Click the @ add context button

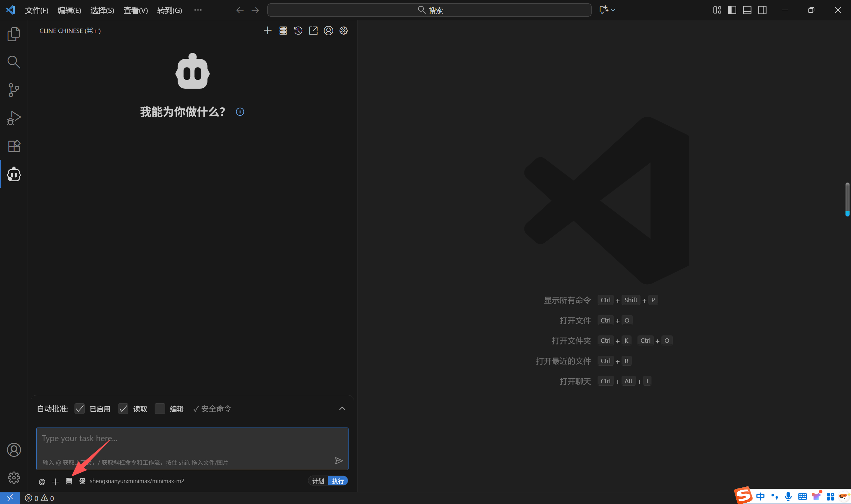[42, 482]
